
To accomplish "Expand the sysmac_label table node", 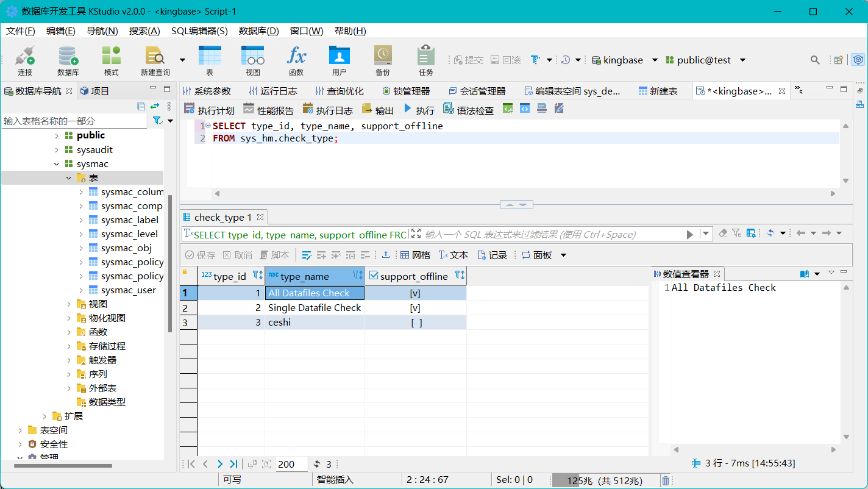I will pos(81,220).
